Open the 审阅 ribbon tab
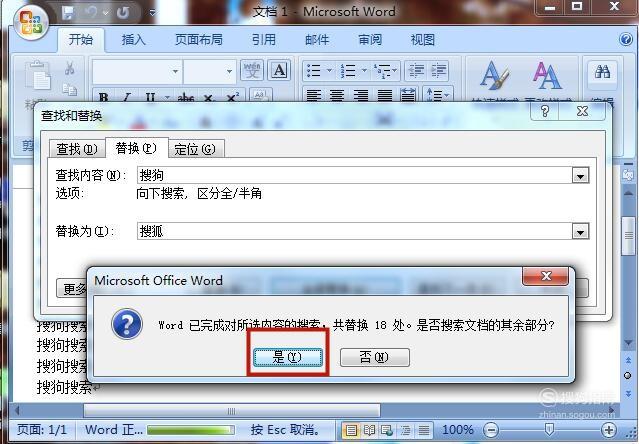 [x=370, y=40]
